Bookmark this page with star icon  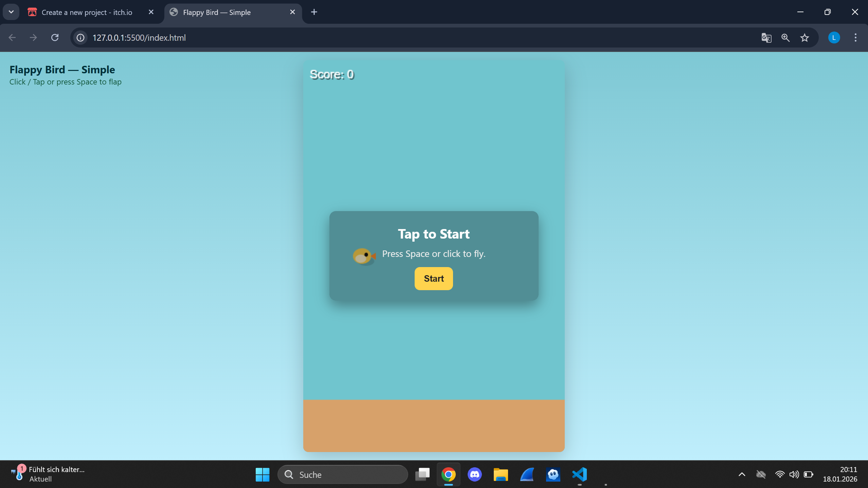coord(804,38)
